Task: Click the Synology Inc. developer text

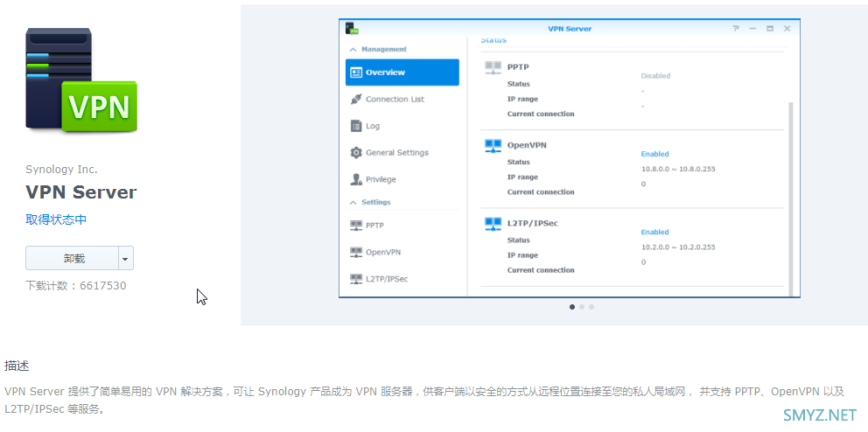Action: point(61,170)
